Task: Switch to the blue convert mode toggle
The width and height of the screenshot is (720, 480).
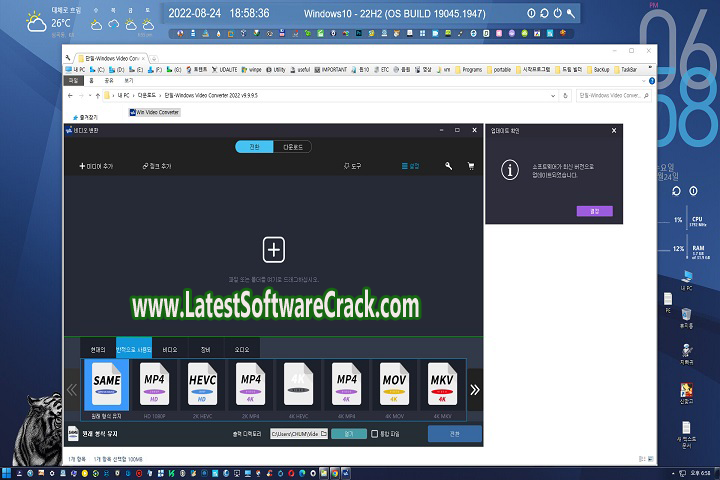Action: tap(254, 147)
